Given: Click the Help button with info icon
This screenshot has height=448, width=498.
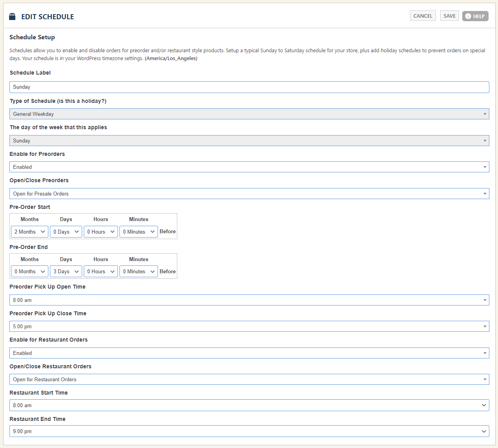Looking at the screenshot, I should click(x=475, y=16).
